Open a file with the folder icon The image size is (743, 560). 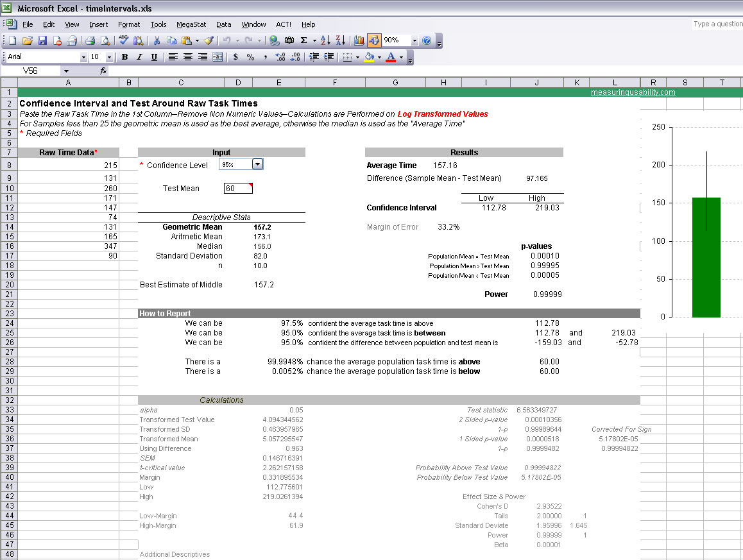(28, 41)
